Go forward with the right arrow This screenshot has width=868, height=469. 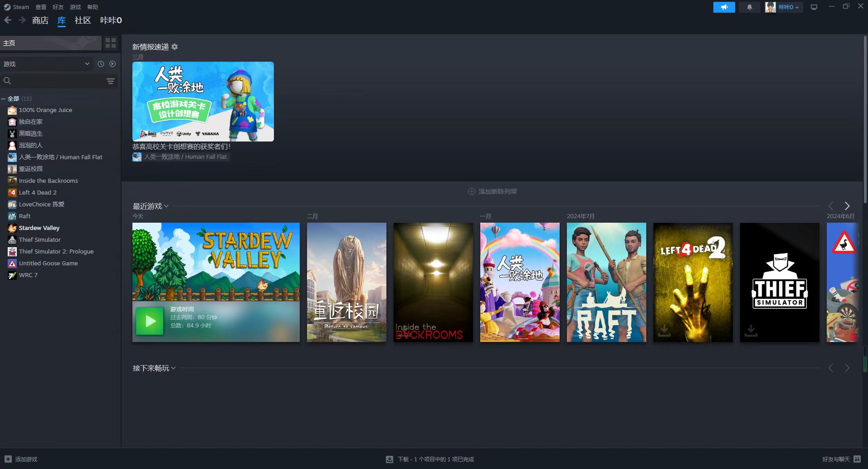[22, 20]
